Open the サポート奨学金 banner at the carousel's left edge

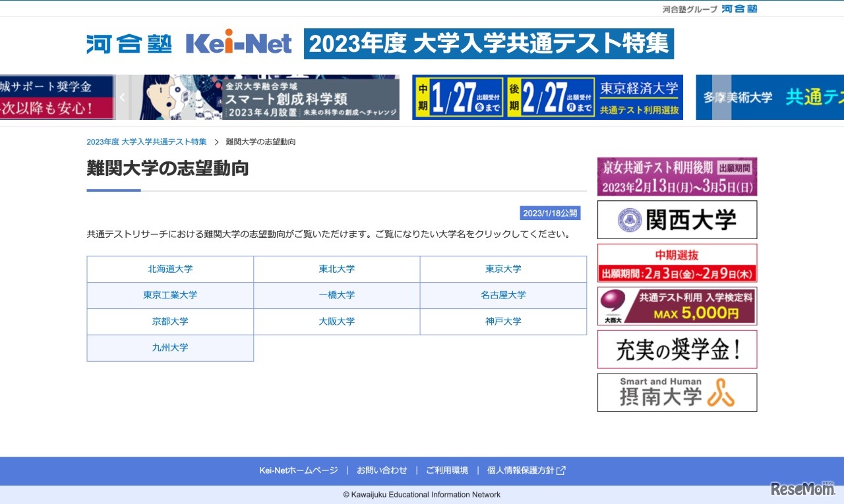click(x=57, y=98)
